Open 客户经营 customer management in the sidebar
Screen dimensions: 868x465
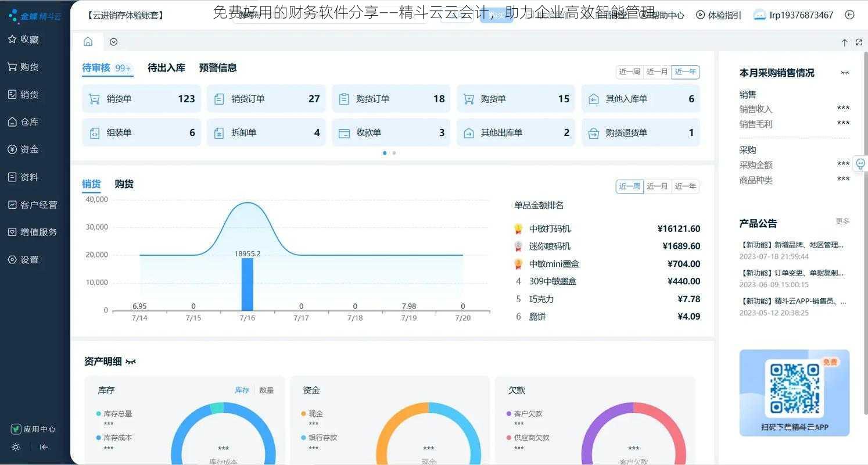pos(33,205)
